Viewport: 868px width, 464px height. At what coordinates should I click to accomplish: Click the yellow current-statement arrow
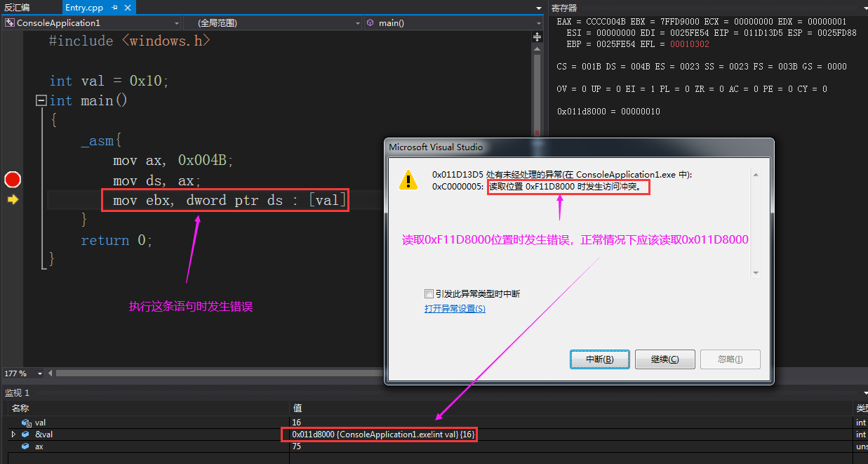click(12, 200)
